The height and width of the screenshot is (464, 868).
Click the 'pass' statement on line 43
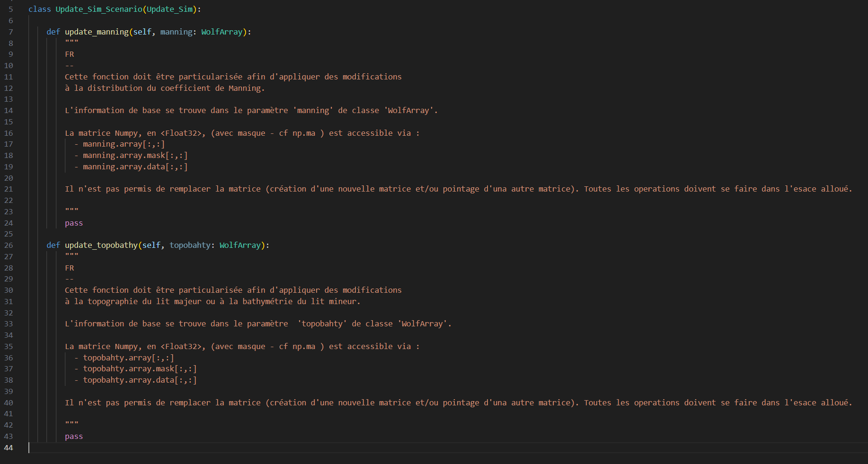point(74,437)
